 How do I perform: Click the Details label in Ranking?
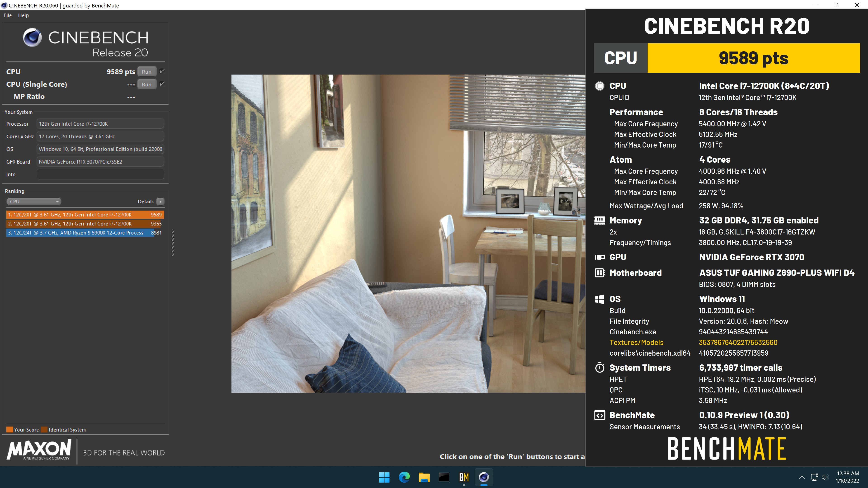coord(146,201)
